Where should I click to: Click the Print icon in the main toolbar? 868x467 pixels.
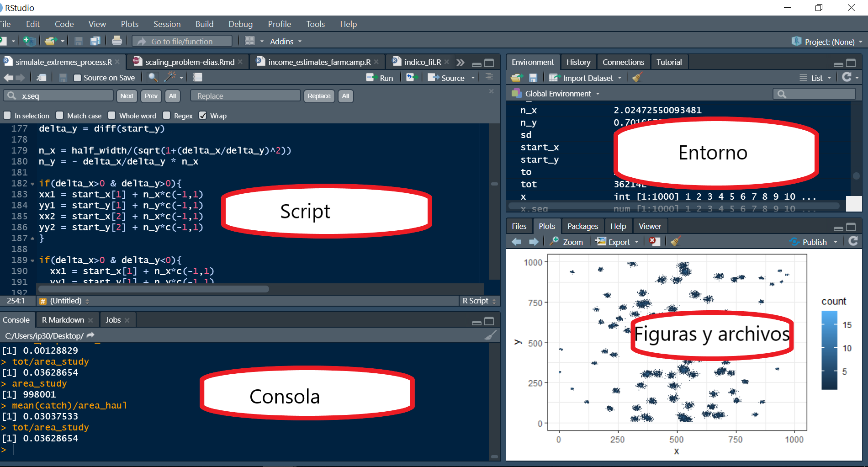click(117, 41)
